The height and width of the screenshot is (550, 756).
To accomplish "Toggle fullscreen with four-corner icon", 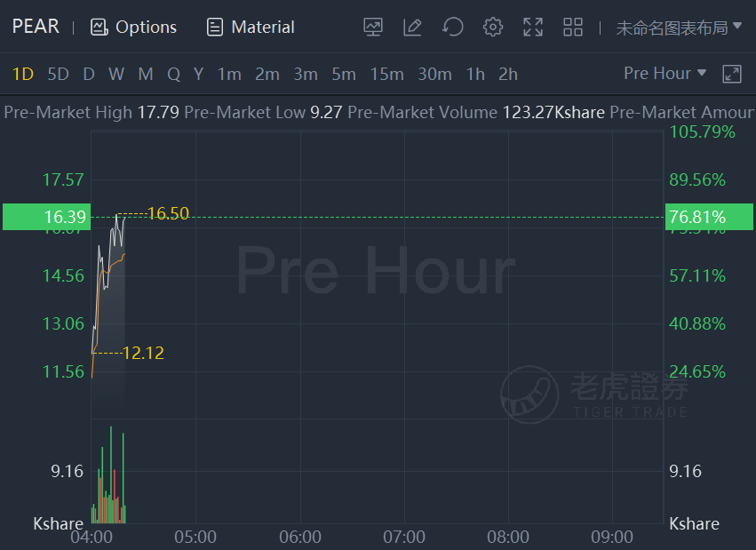I will (x=533, y=27).
